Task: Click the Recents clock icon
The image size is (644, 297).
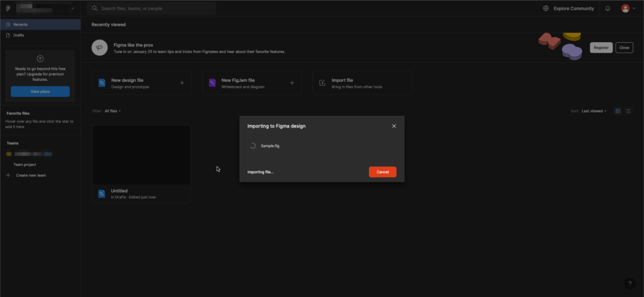Action: [8, 24]
